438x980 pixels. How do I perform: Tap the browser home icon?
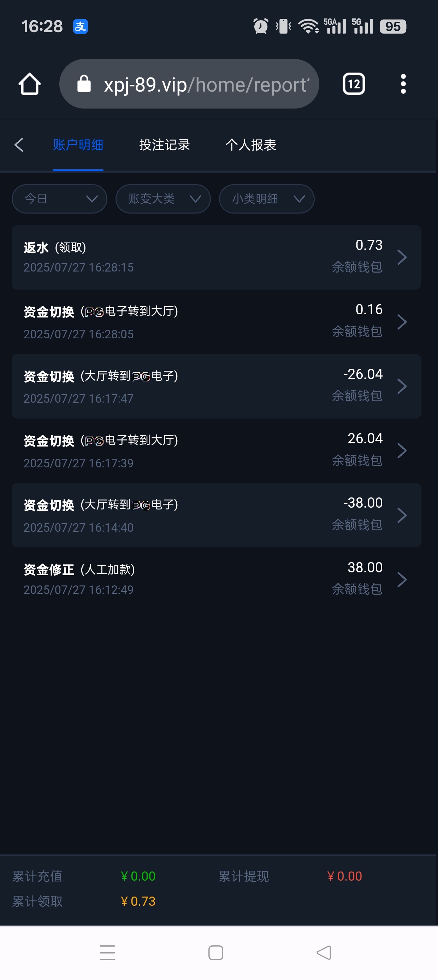coord(30,84)
